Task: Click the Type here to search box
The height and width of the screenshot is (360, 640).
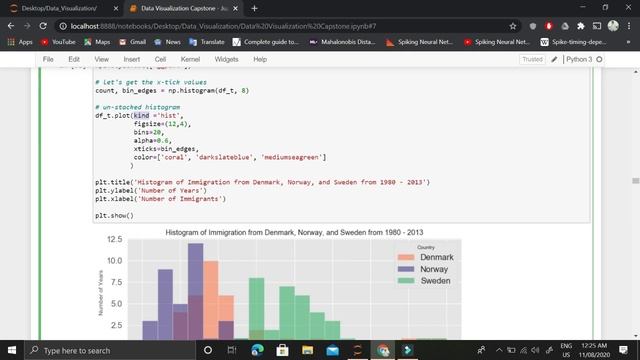Action: pos(110,350)
